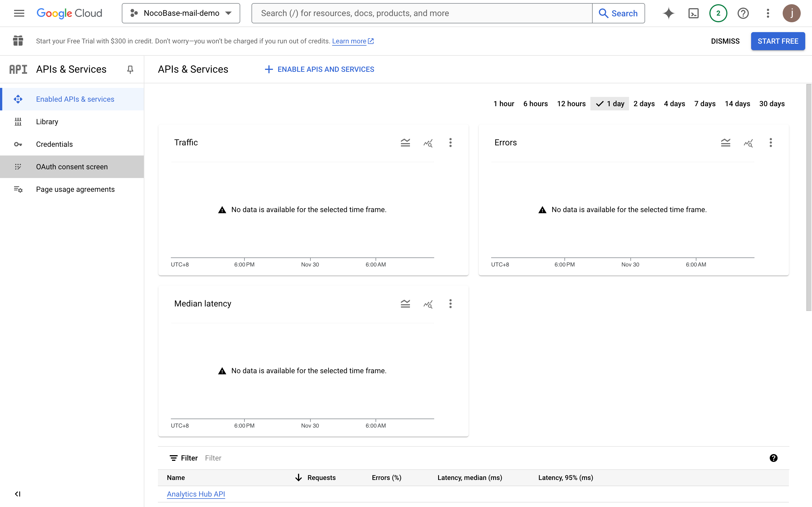Open the Analytics Hub API link
The height and width of the screenshot is (507, 812).
pyautogui.click(x=196, y=494)
